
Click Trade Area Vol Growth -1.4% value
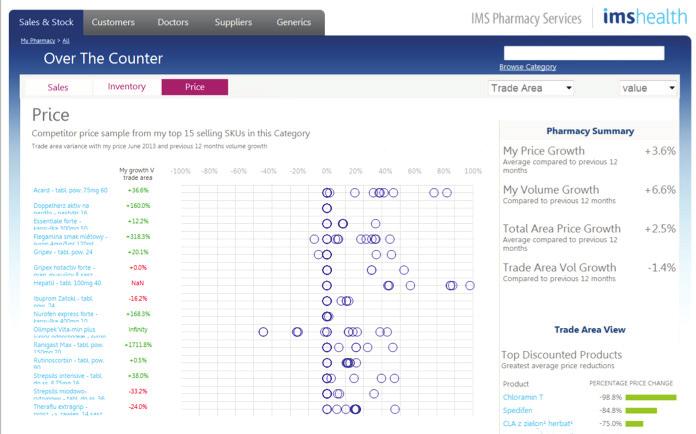[661, 268]
